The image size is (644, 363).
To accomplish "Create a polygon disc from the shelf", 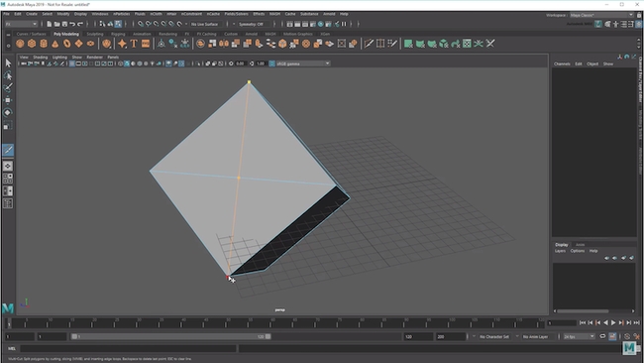I will point(90,44).
